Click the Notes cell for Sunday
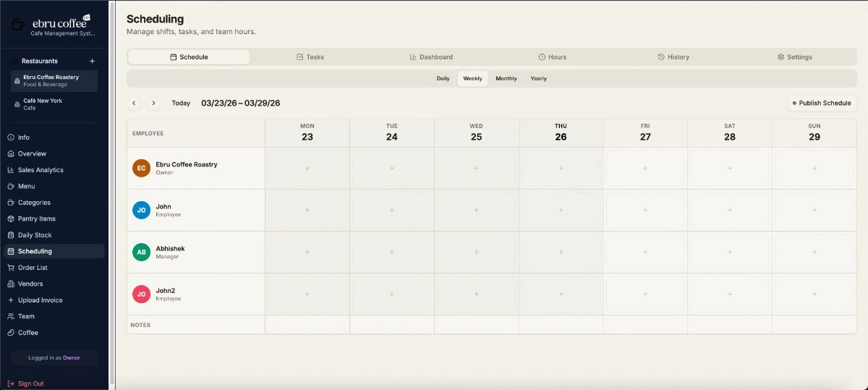This screenshot has width=868, height=390. tap(814, 325)
